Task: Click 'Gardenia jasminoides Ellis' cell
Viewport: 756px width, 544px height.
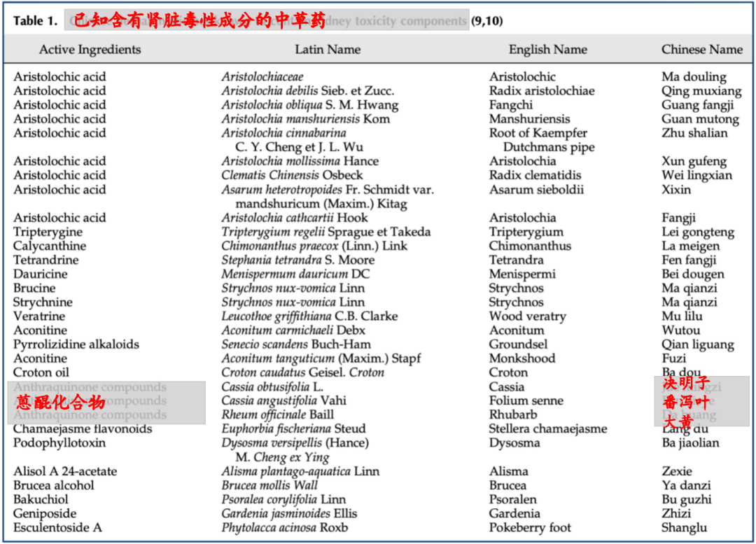Action: pos(289,514)
